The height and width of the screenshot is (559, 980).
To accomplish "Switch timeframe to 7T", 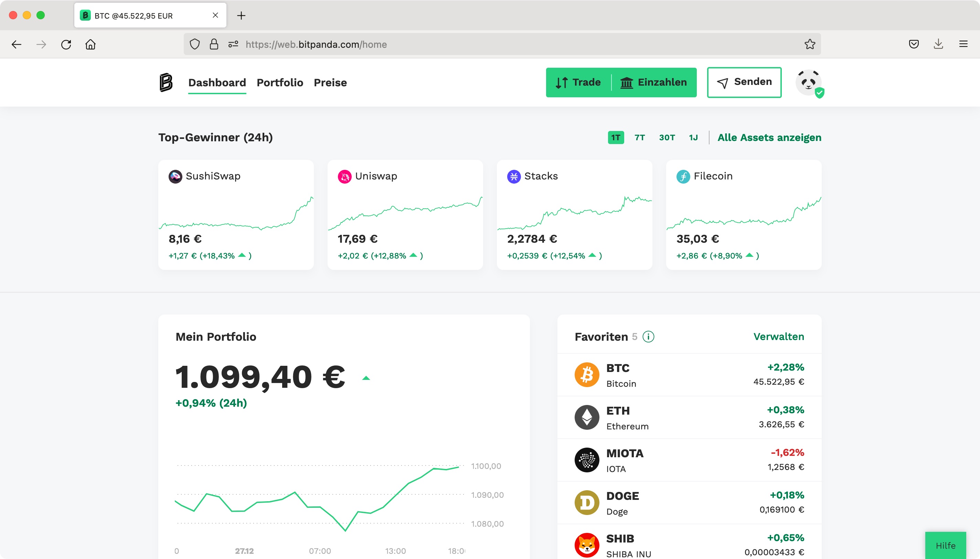I will (640, 138).
